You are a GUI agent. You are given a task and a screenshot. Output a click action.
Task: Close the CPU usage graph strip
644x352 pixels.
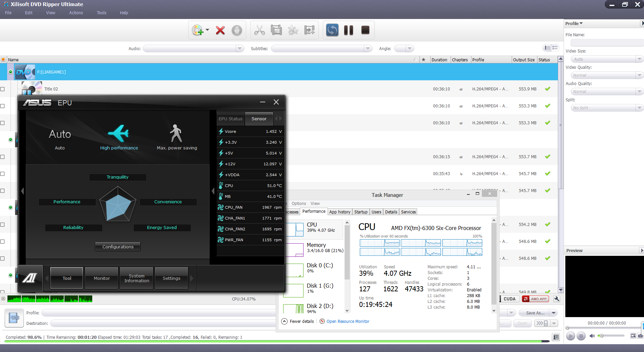[3, 299]
